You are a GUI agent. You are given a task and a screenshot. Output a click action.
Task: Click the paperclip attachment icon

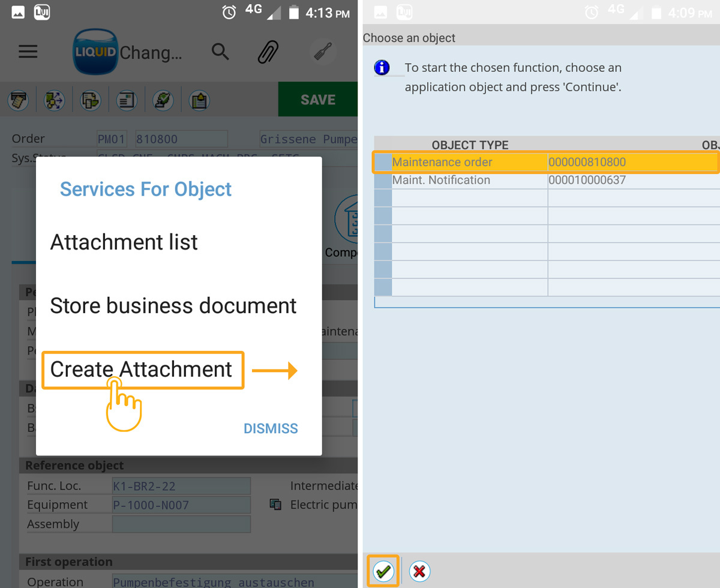click(268, 52)
